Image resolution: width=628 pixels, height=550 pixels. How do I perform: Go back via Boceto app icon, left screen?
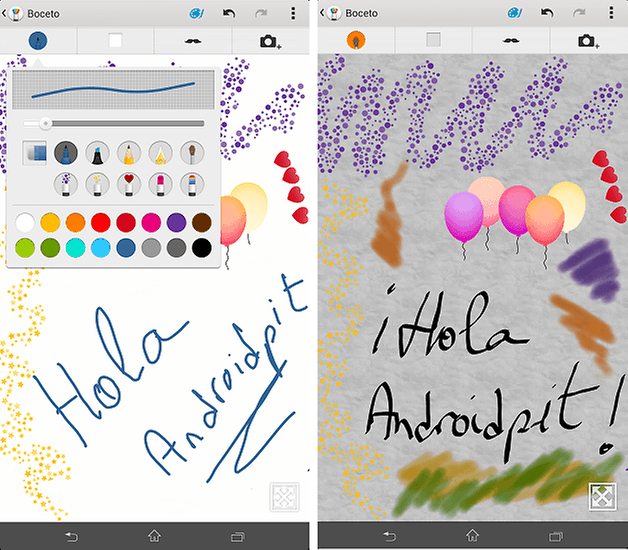tap(13, 14)
